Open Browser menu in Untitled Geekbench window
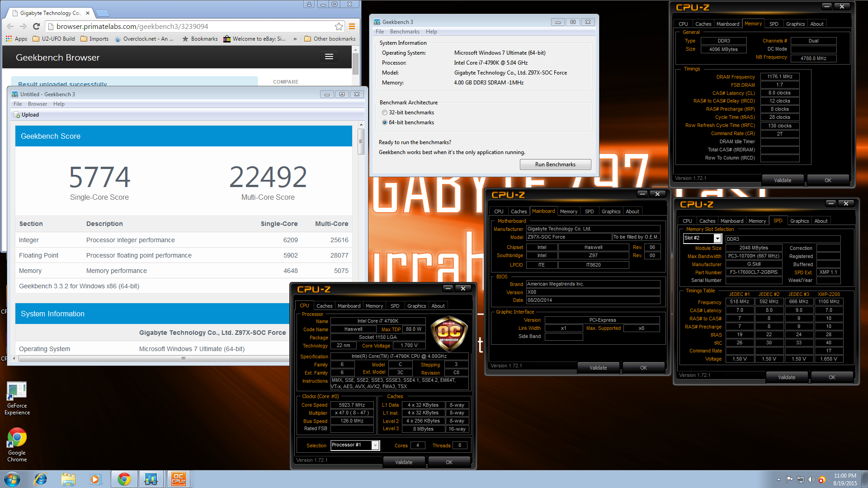The image size is (868, 488). click(x=38, y=104)
